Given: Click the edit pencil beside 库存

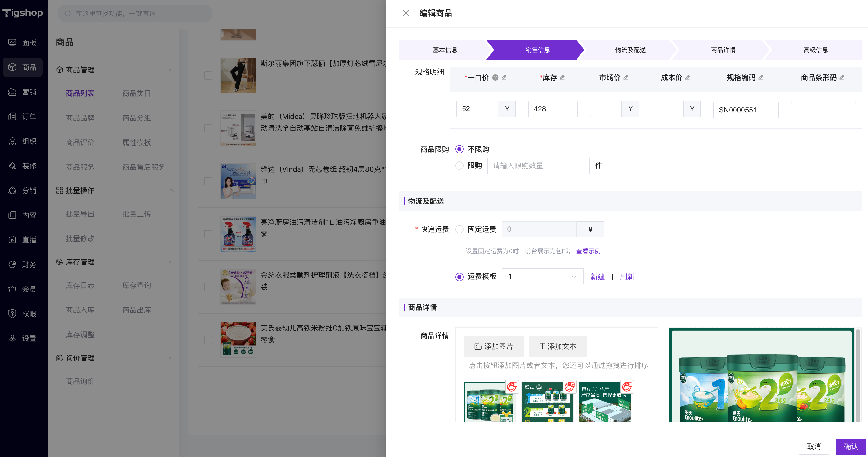Looking at the screenshot, I should [x=562, y=78].
